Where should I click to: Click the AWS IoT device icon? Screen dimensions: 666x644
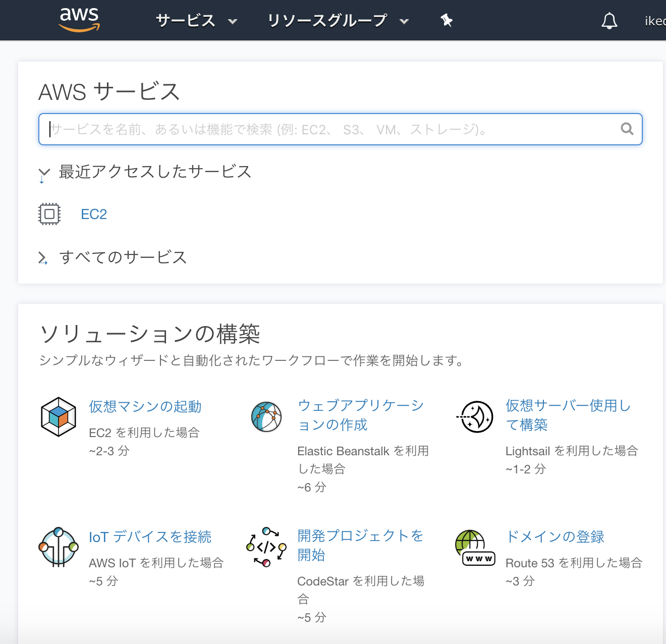(59, 547)
